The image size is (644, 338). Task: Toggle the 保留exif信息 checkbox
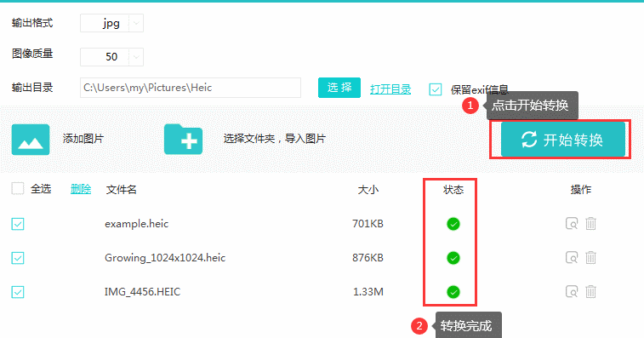coord(436,89)
